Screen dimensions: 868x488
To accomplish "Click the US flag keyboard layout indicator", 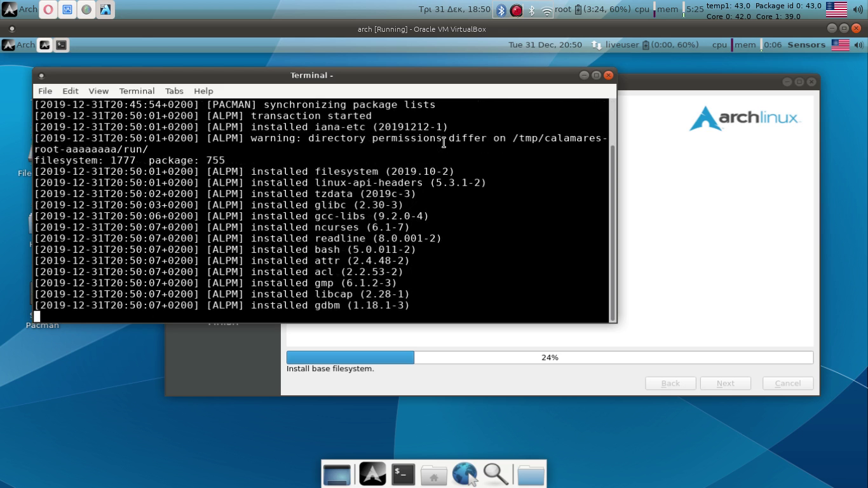I will coord(837,8).
